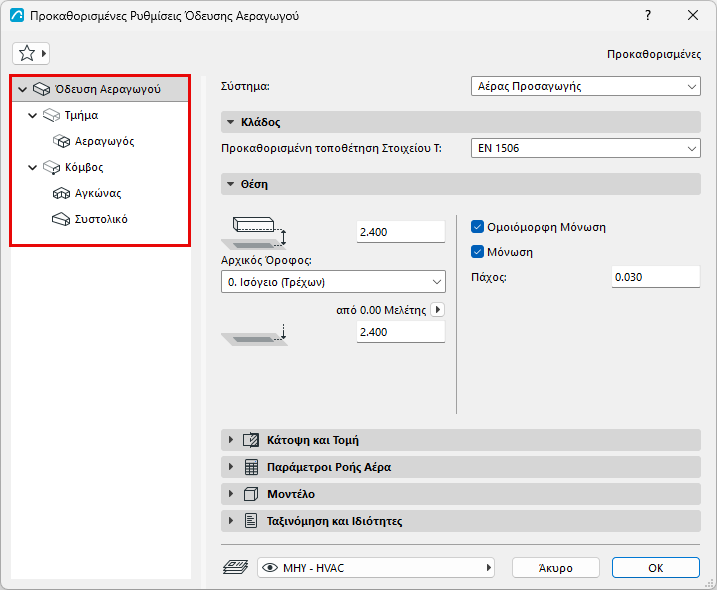Select Συστολικό in the tree

click(100, 219)
